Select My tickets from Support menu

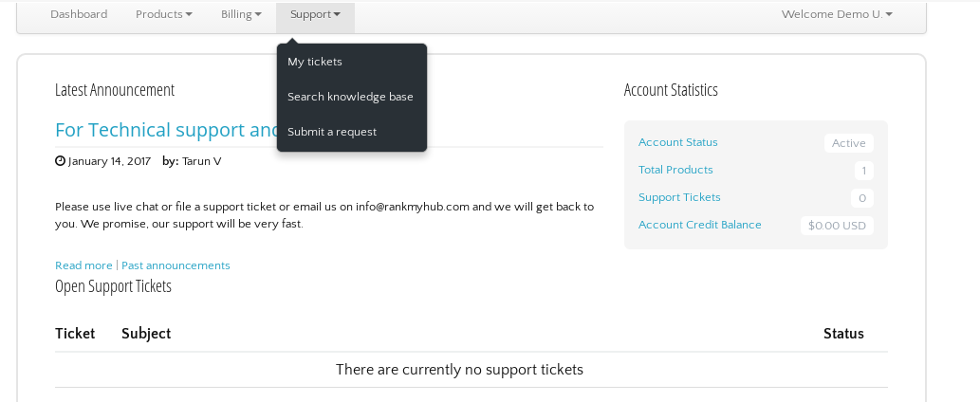pos(315,62)
